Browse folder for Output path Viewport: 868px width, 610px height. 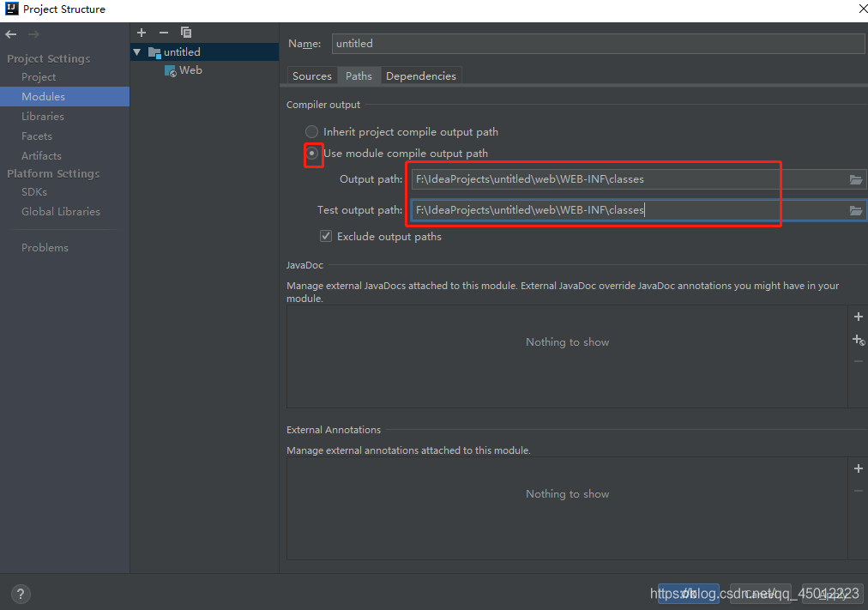point(856,179)
